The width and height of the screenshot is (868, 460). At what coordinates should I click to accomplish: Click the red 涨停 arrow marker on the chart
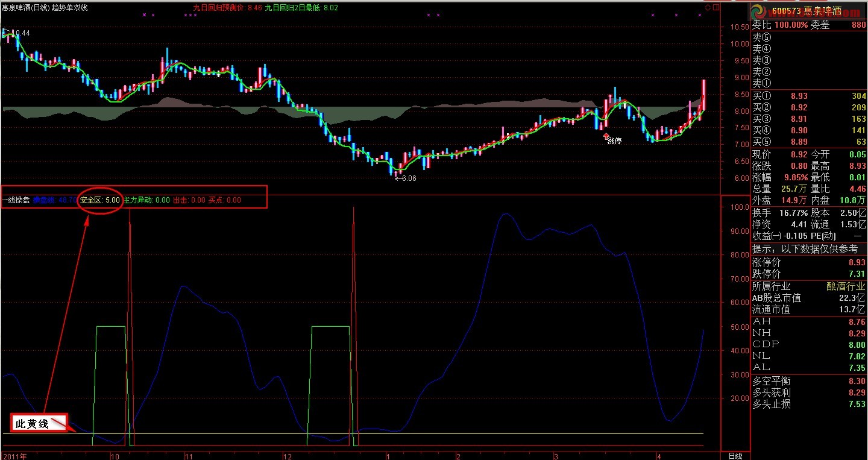(x=606, y=136)
